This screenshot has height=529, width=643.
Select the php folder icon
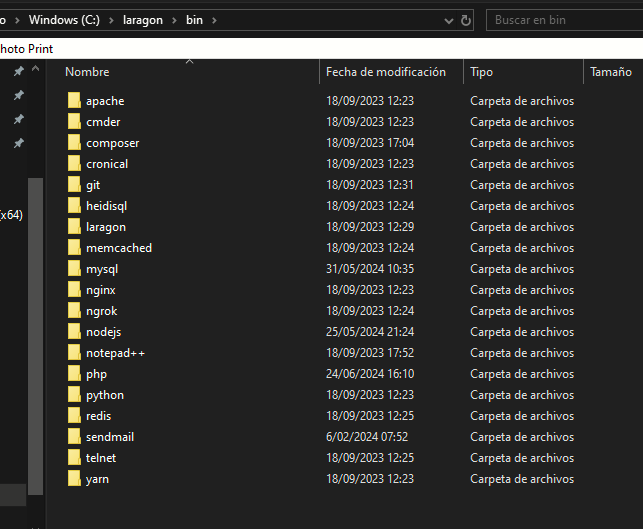[73, 374]
